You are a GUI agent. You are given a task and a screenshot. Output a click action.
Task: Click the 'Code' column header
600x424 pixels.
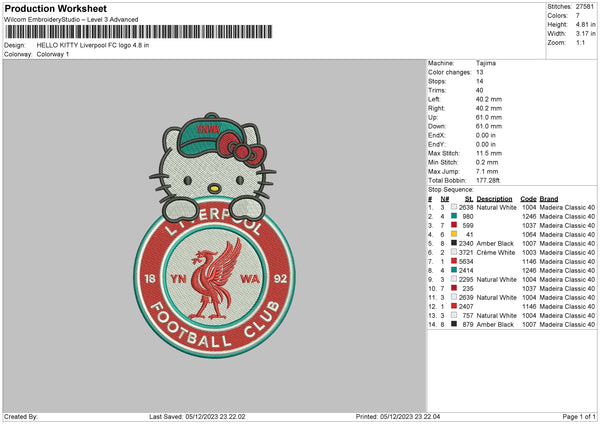pos(528,199)
